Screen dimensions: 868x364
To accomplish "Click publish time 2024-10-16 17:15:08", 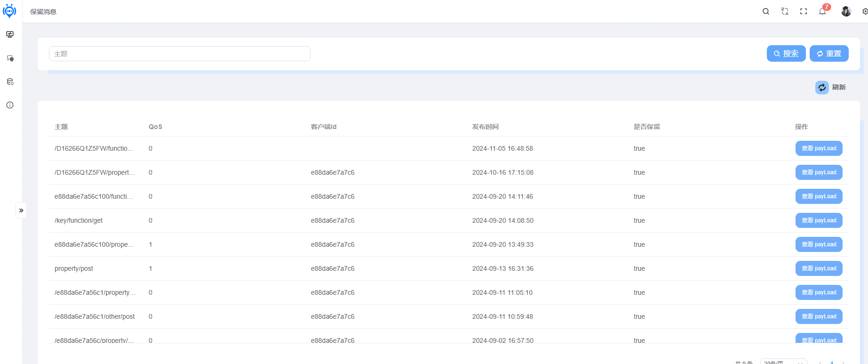I will point(503,172).
